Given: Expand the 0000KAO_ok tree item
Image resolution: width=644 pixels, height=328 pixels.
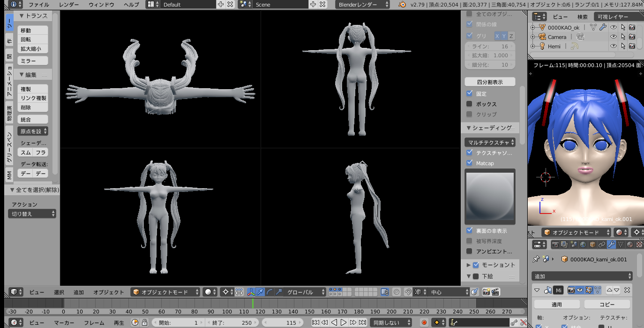Looking at the screenshot, I should coord(533,28).
